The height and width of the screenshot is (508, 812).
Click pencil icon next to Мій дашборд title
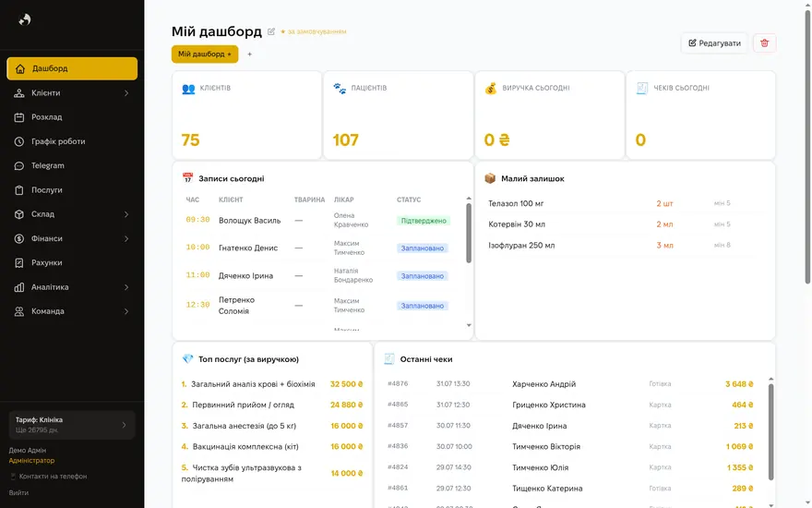click(x=271, y=31)
